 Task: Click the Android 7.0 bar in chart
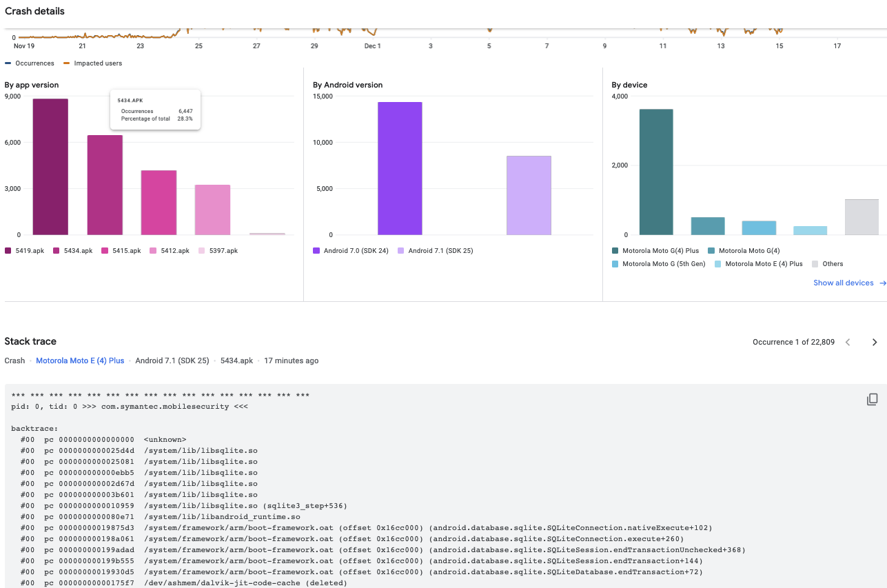pyautogui.click(x=400, y=168)
